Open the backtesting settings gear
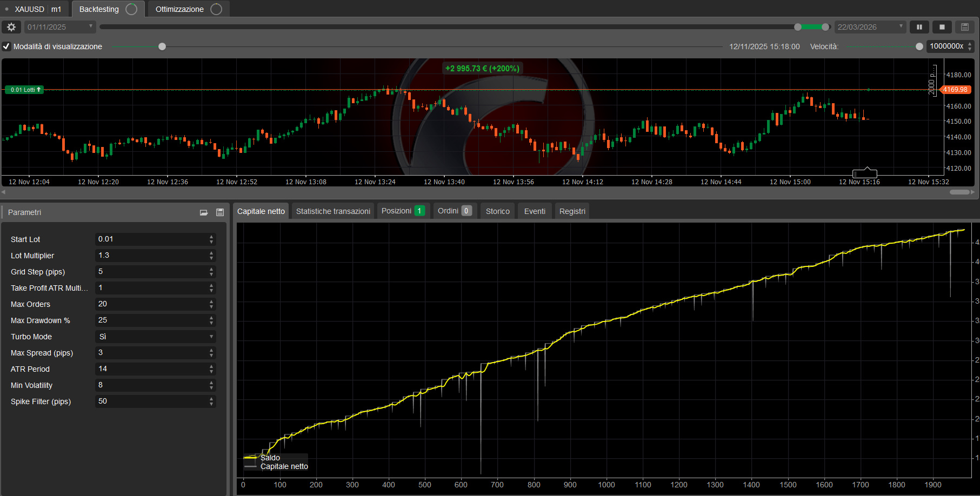The height and width of the screenshot is (496, 980). pos(11,27)
